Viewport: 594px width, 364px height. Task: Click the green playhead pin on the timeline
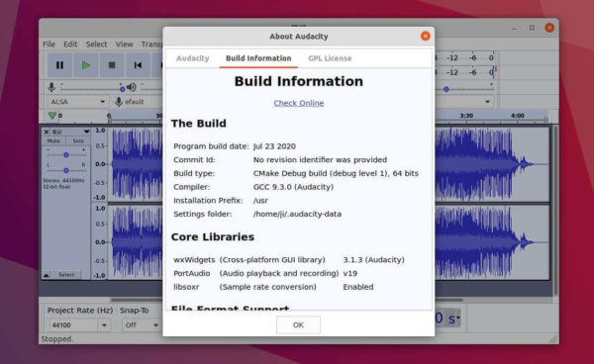(x=52, y=116)
